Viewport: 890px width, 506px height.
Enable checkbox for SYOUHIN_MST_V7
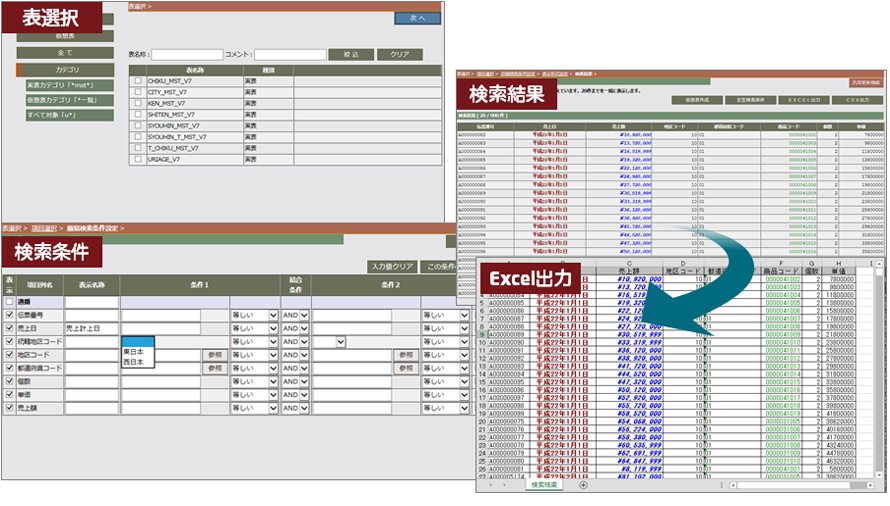pyautogui.click(x=138, y=126)
